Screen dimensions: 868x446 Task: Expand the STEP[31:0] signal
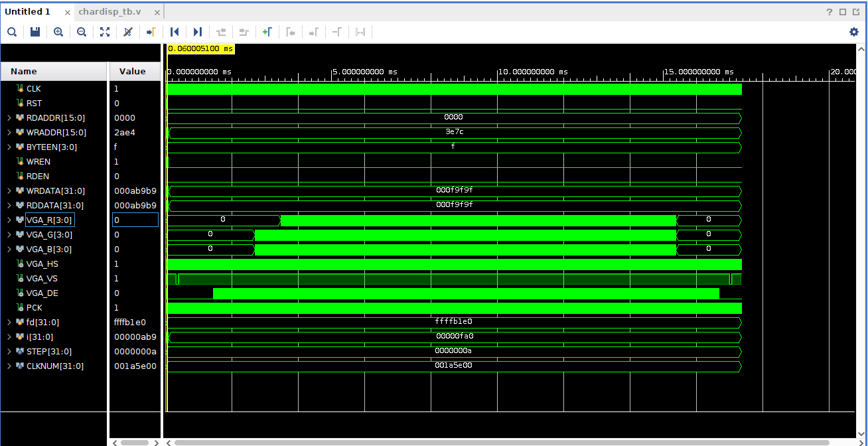coord(9,351)
